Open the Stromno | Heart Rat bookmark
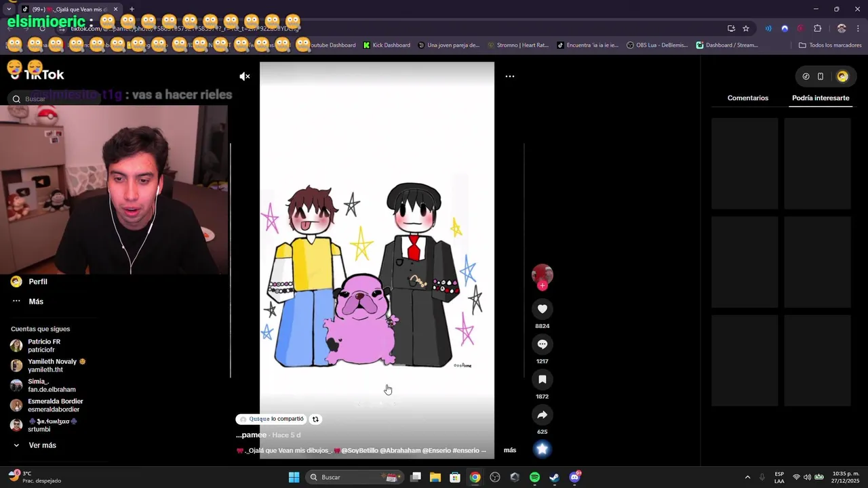 click(518, 45)
